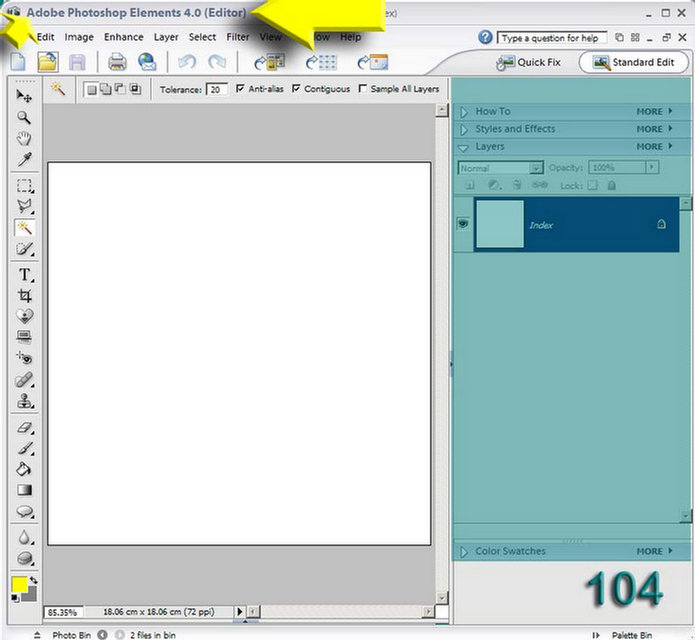The image size is (695, 640).
Task: Select the Custom Shape speech bubble tool
Action: pyautogui.click(x=25, y=511)
